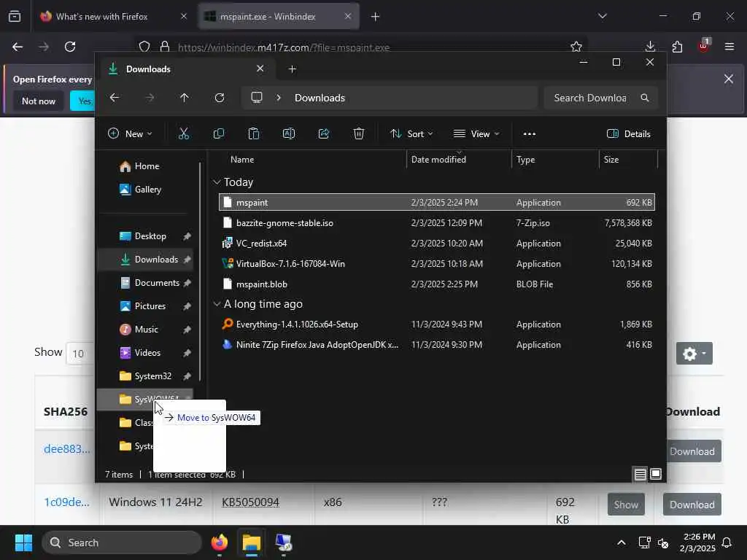Image resolution: width=747 pixels, height=560 pixels.
Task: Open the Firefox downloads panel
Action: click(650, 47)
